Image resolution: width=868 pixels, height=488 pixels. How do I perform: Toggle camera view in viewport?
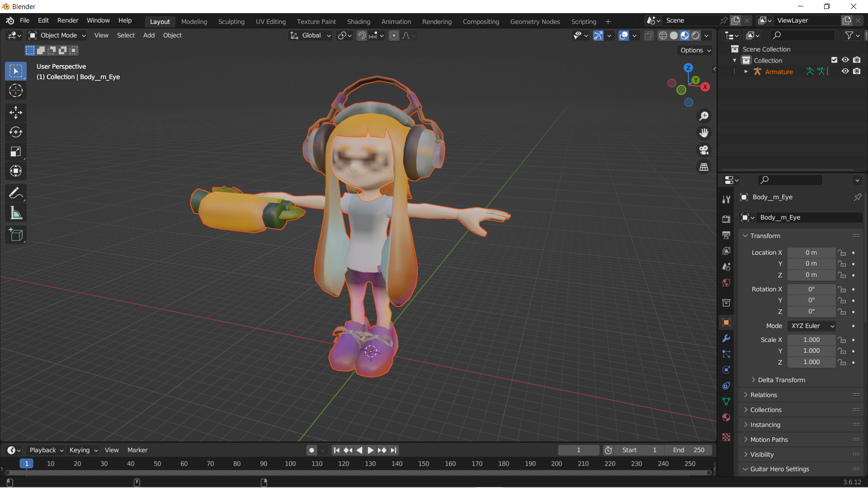coord(704,150)
